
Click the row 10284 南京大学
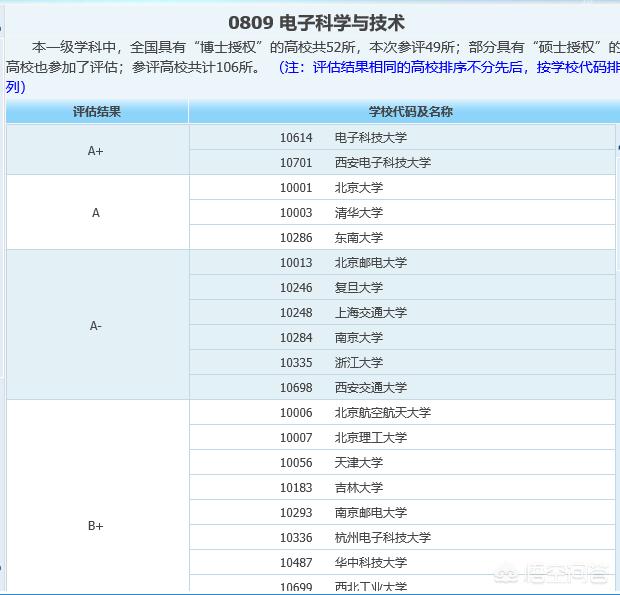pyautogui.click(x=402, y=338)
